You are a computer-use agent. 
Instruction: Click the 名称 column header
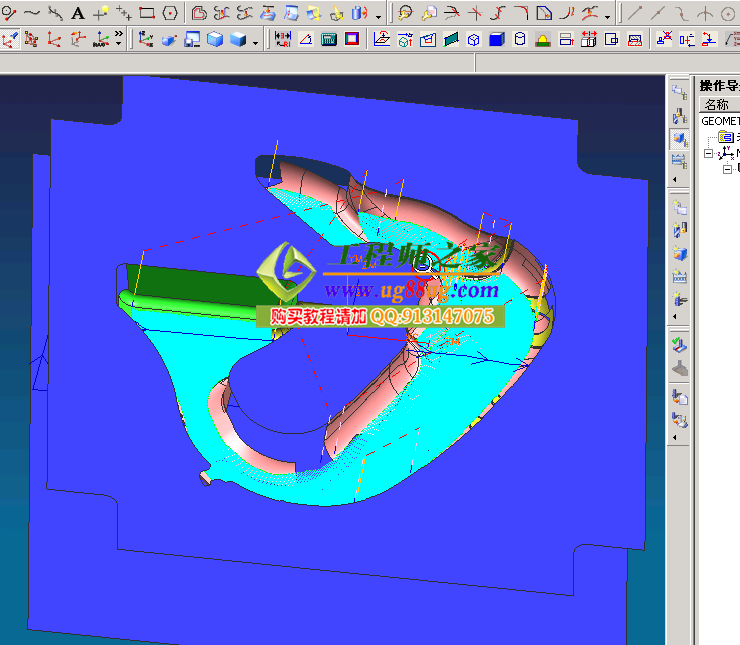coord(716,104)
